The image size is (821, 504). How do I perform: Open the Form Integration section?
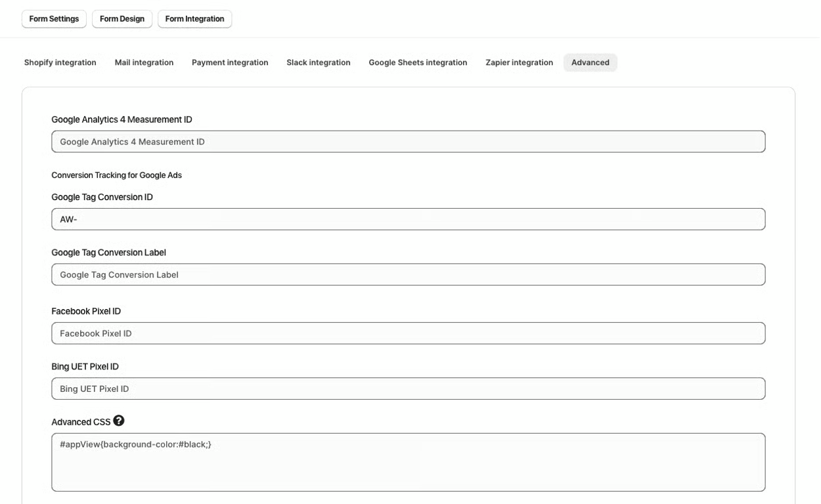194,19
